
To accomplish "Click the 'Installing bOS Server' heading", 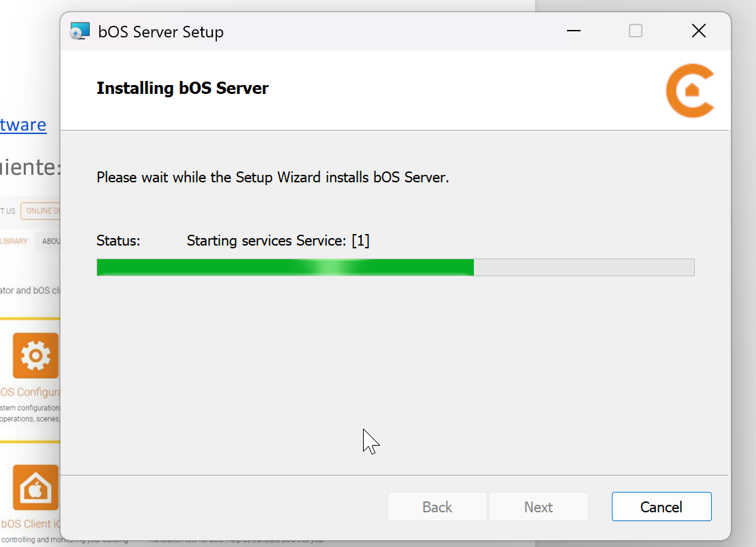I will (x=182, y=88).
